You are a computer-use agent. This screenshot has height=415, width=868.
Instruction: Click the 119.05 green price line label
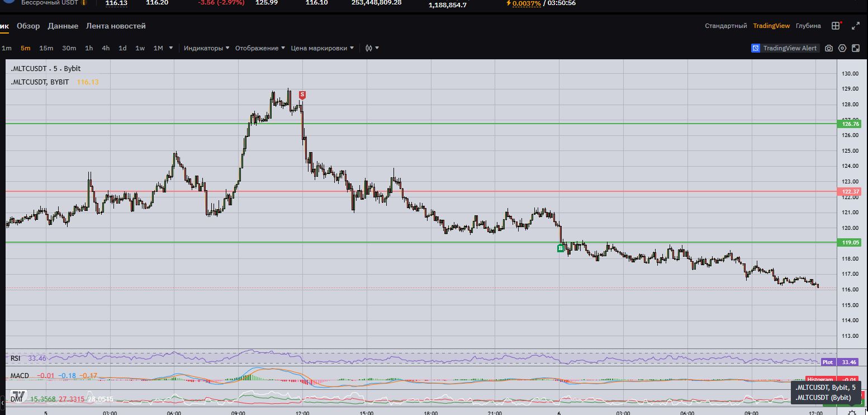[848, 243]
